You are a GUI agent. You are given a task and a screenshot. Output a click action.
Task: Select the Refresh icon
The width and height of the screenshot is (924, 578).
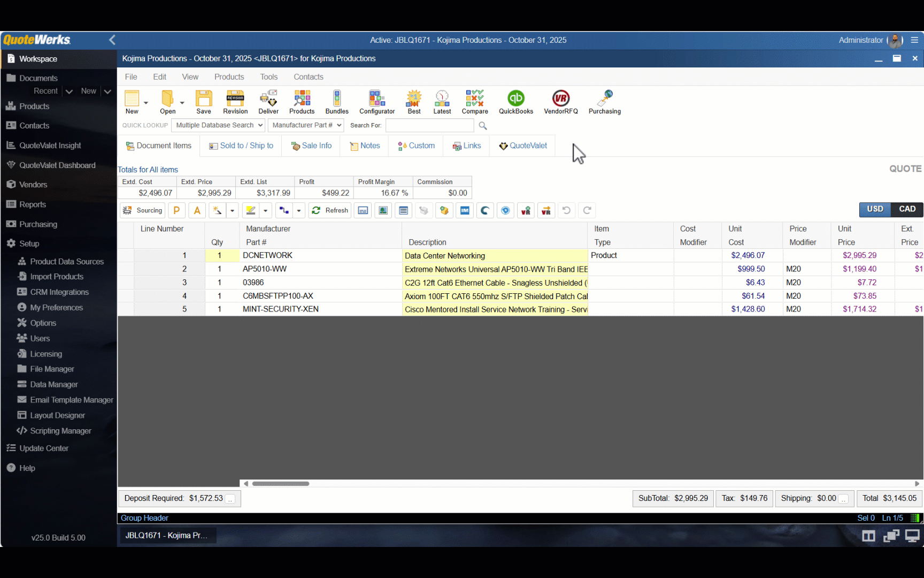pyautogui.click(x=329, y=210)
